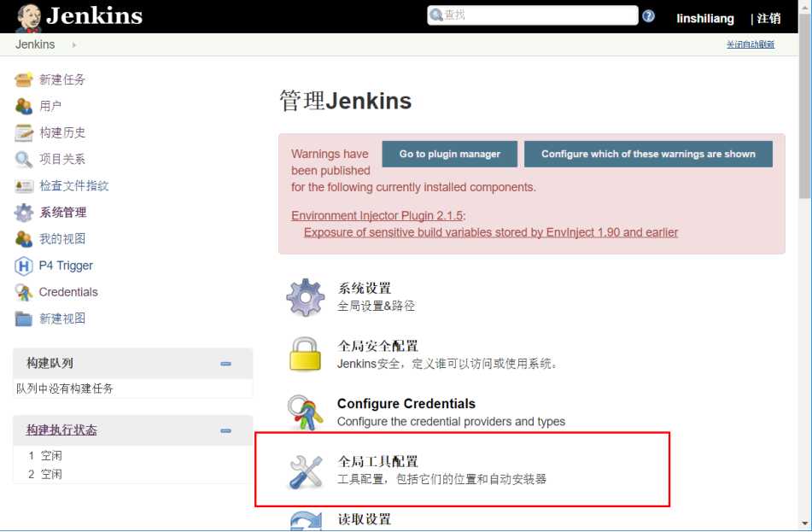Click the Credentials keys icon in the sidebar

(24, 292)
